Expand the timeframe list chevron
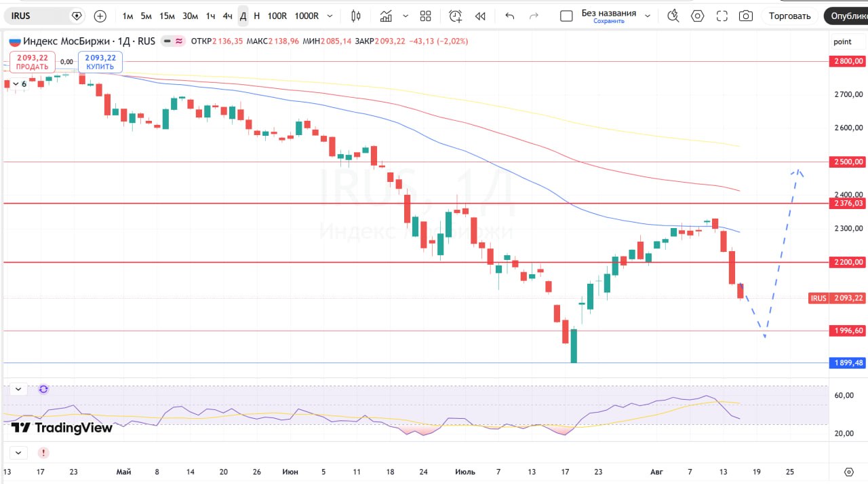The image size is (868, 484). click(330, 16)
